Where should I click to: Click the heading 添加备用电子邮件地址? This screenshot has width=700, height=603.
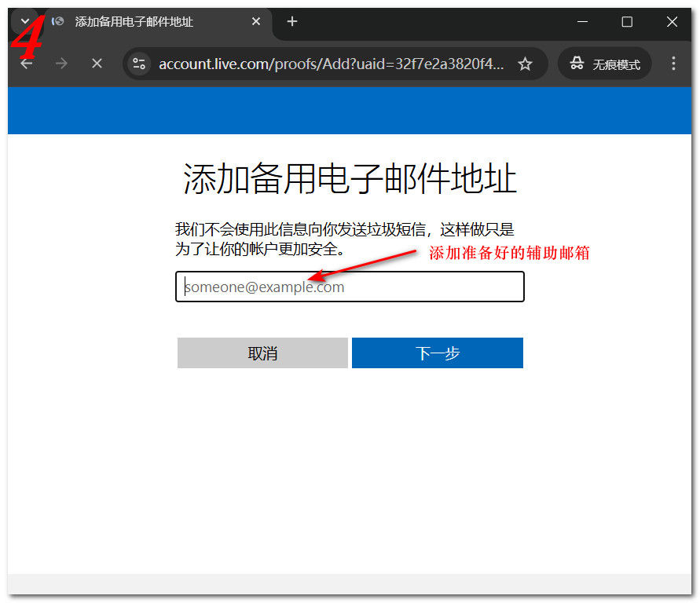coord(350,178)
